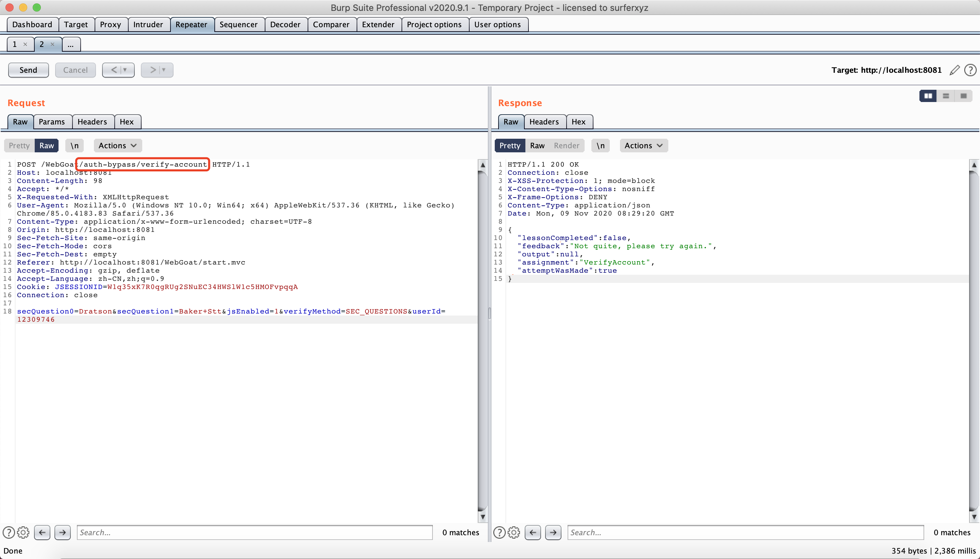Toggle non-printable \n characters in request

(75, 146)
